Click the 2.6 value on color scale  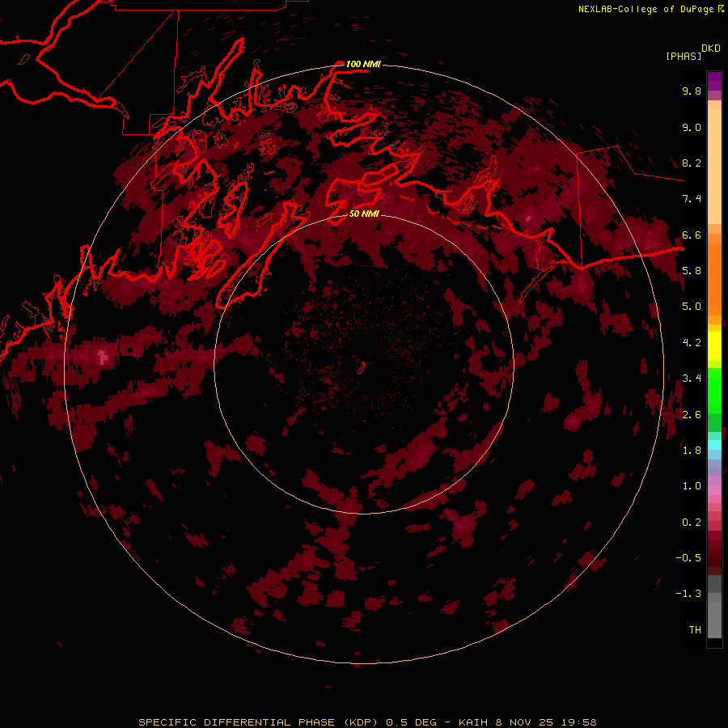point(692,415)
